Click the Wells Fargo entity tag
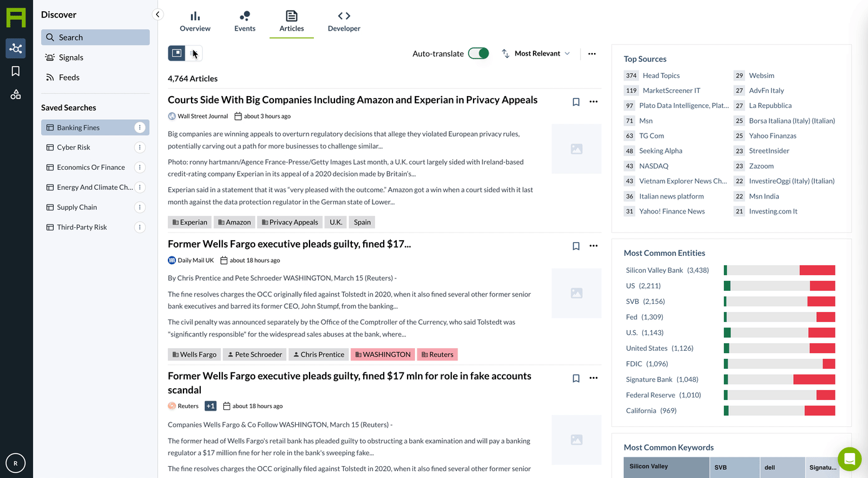This screenshot has width=868, height=478. coord(194,354)
